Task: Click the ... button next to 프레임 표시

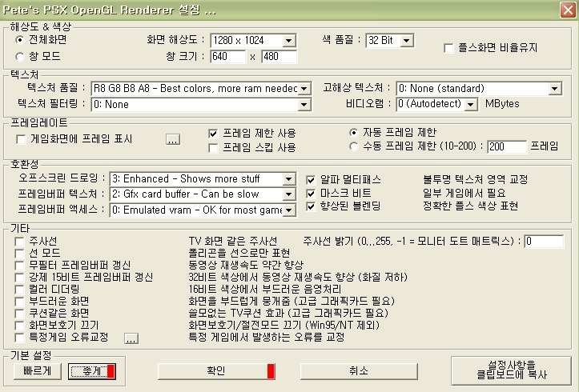Action: (x=173, y=139)
